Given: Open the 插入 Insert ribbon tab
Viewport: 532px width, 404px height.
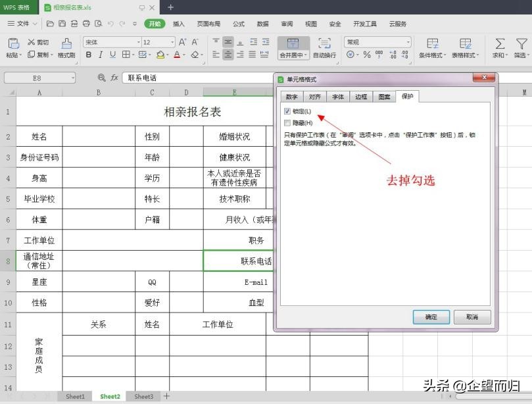Looking at the screenshot, I should [178, 24].
